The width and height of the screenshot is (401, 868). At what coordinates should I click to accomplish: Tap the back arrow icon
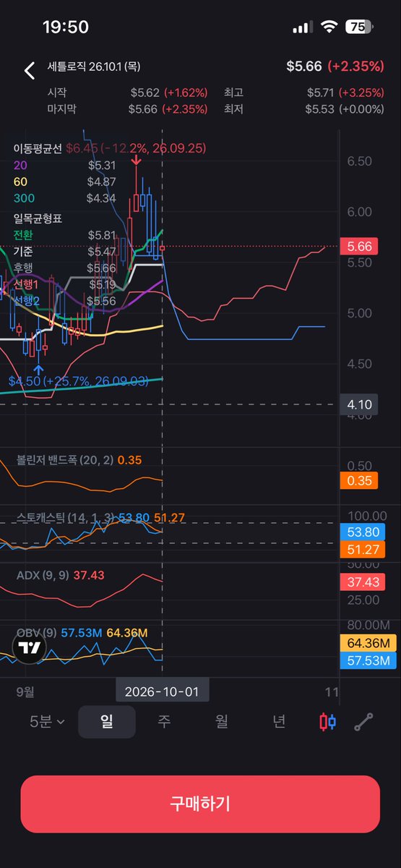tap(30, 71)
